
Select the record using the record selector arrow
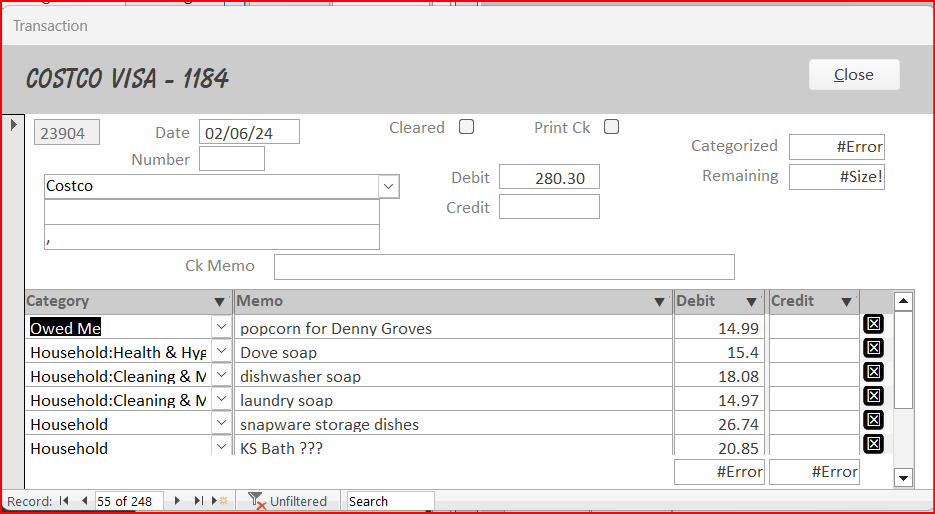pyautogui.click(x=14, y=125)
